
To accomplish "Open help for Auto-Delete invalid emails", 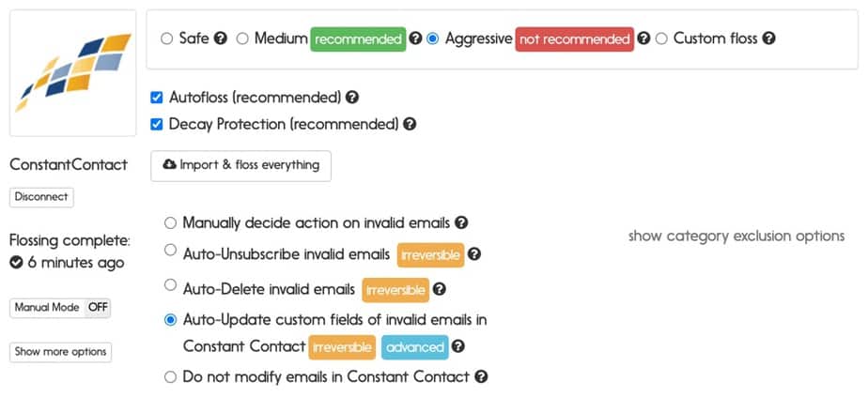I will (x=439, y=289).
